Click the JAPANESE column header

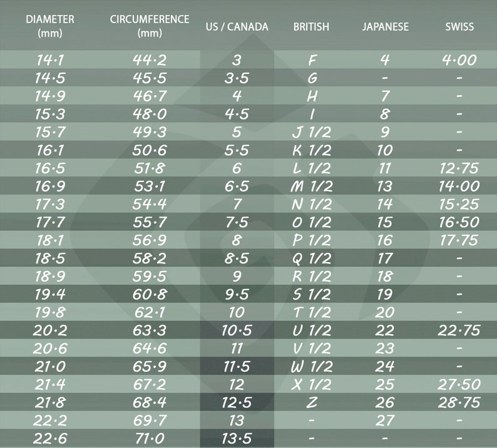(x=386, y=27)
